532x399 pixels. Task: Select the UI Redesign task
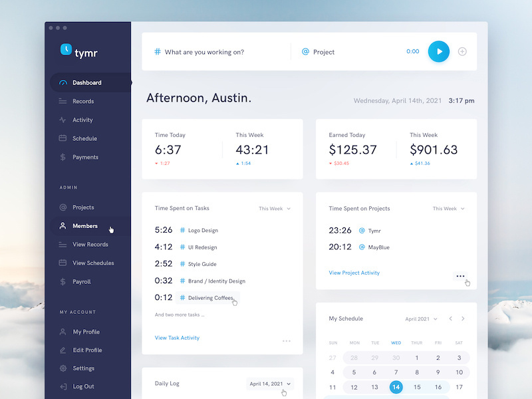pyautogui.click(x=203, y=247)
